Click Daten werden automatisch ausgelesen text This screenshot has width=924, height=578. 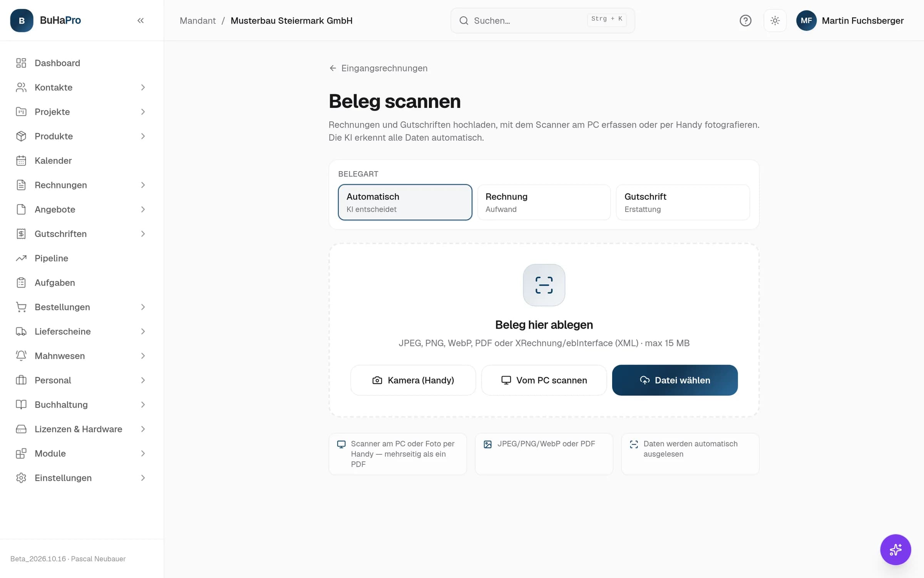click(x=690, y=449)
